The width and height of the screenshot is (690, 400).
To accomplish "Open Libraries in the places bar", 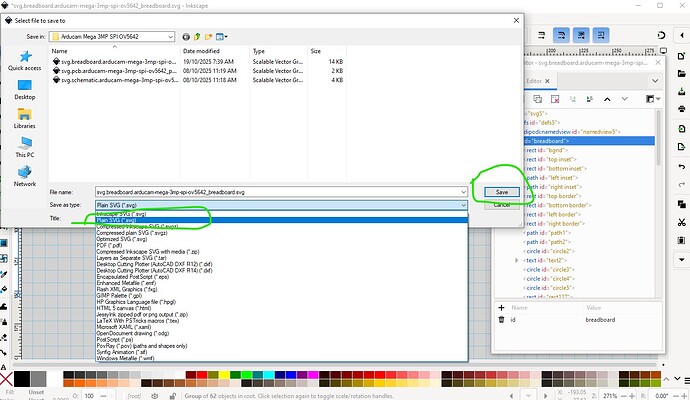I will click(x=25, y=119).
